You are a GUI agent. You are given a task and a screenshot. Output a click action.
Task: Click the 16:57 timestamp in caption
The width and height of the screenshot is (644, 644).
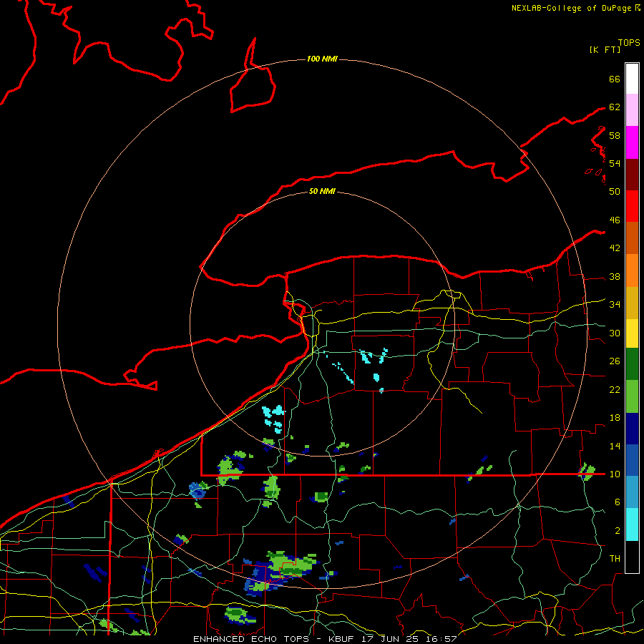(x=441, y=639)
